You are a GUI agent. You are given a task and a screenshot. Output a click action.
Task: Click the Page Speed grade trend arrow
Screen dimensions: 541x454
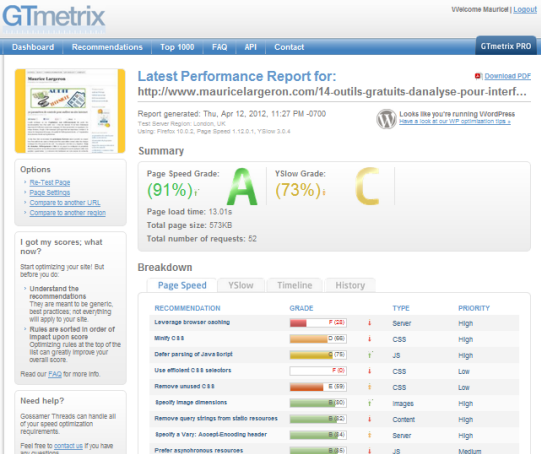(x=196, y=192)
